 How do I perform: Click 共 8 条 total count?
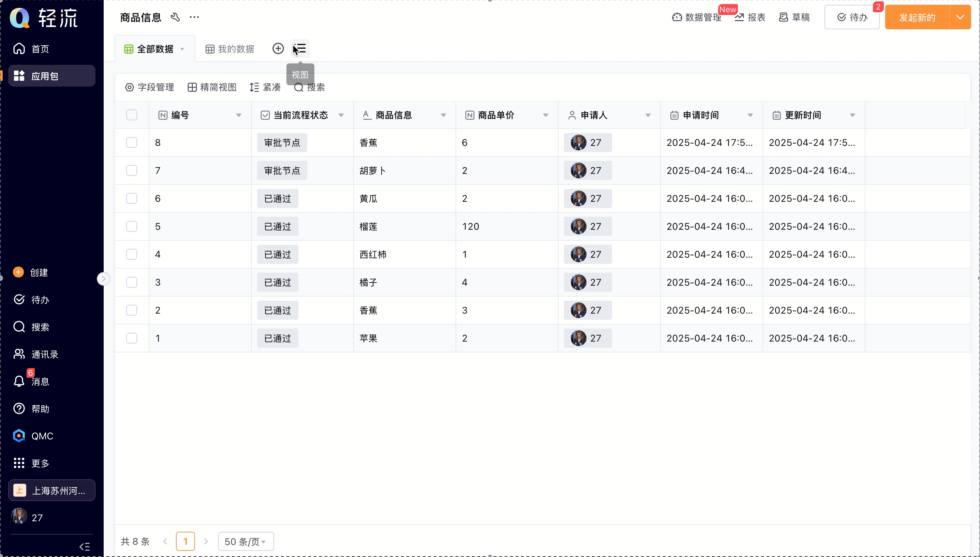pos(135,541)
